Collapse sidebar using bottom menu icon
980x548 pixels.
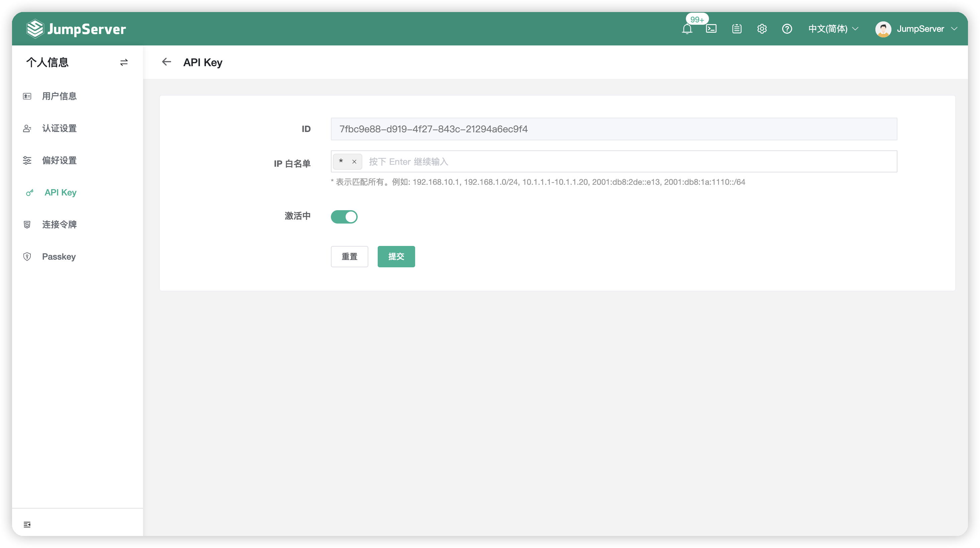coord(27,524)
